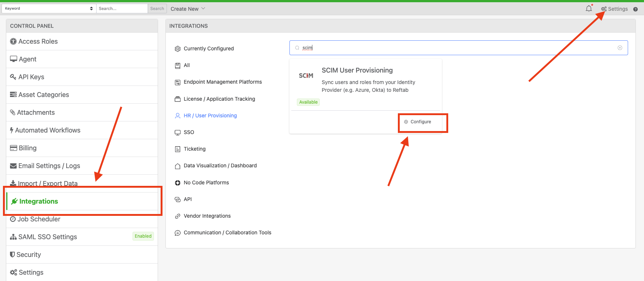Click the Communication chat bubble icon

pos(178,233)
